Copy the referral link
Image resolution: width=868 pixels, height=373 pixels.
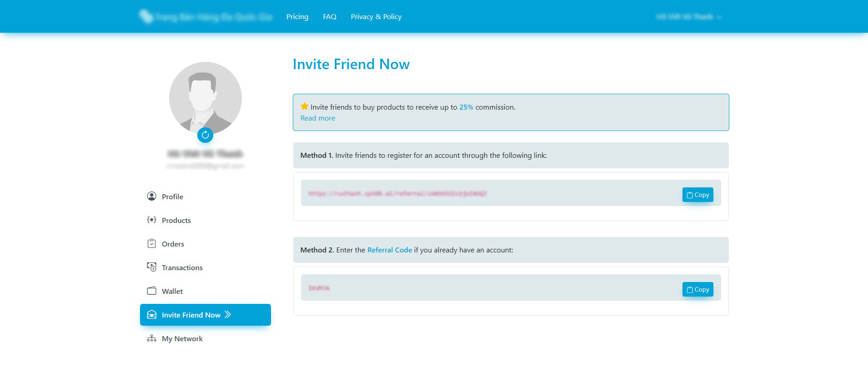pos(697,195)
